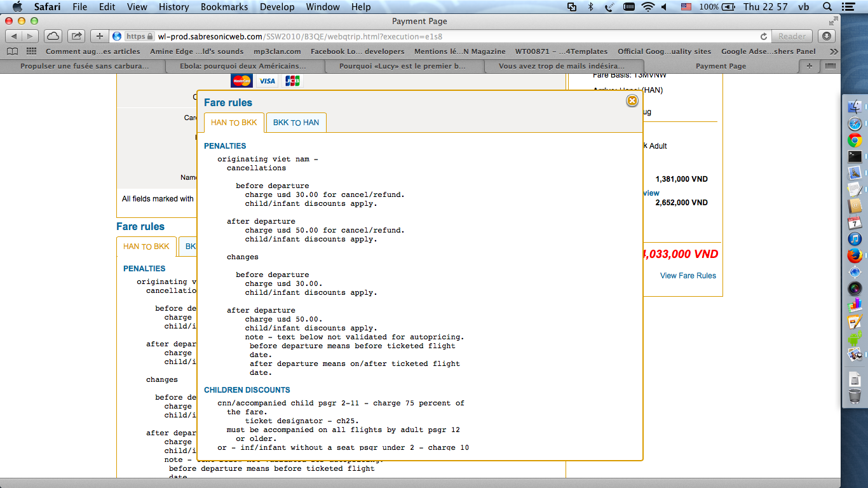Open the volume control in menu bar
The image size is (868, 488).
pyautogui.click(x=665, y=7)
